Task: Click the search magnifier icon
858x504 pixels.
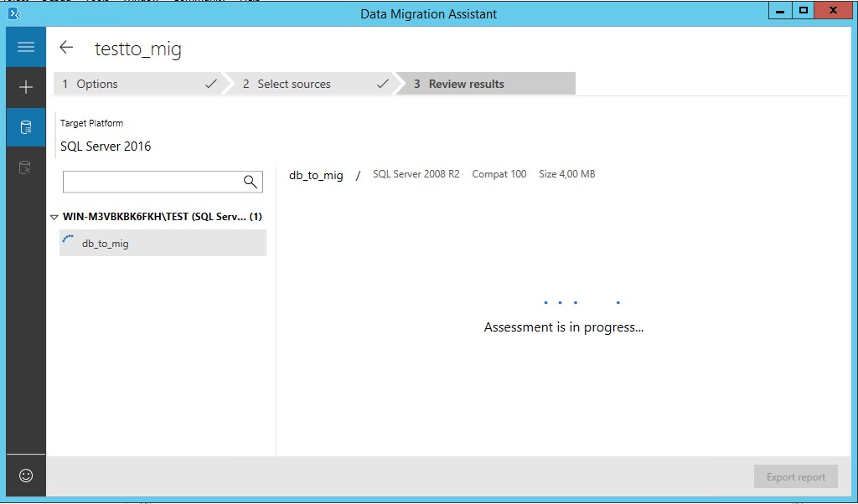Action: click(x=250, y=182)
